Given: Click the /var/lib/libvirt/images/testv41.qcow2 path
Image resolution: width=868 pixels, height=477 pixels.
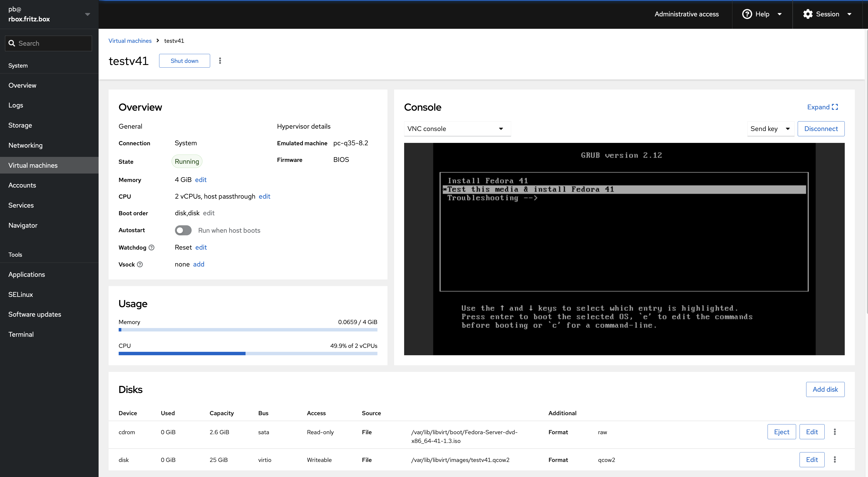Looking at the screenshot, I should pyautogui.click(x=460, y=460).
